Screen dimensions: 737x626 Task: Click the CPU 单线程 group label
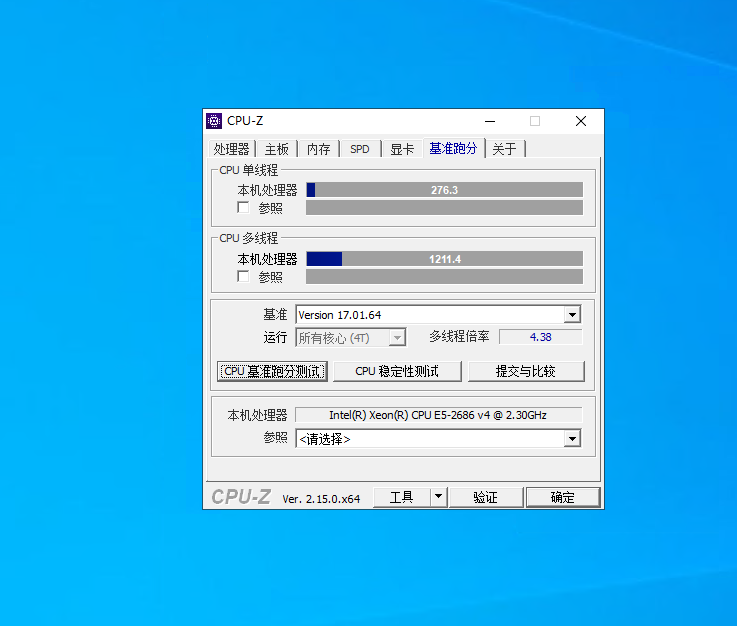pos(249,170)
